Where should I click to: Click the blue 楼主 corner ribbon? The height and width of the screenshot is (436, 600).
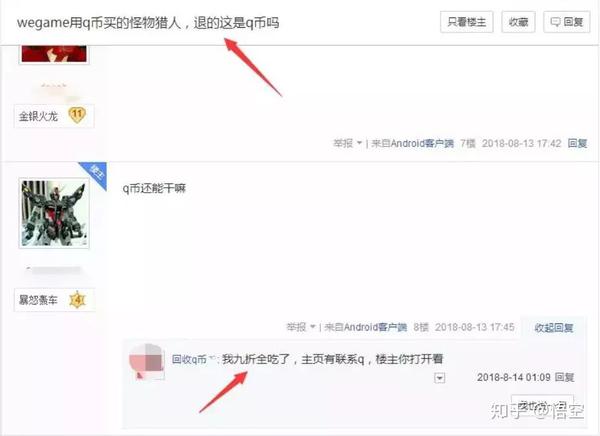pos(94,174)
